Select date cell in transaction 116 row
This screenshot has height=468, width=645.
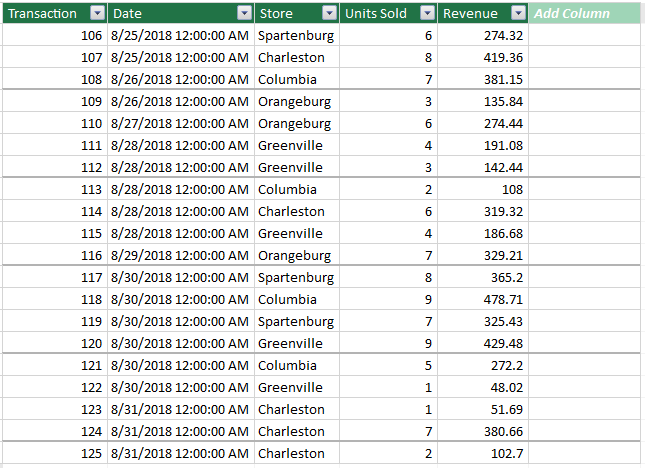181,255
